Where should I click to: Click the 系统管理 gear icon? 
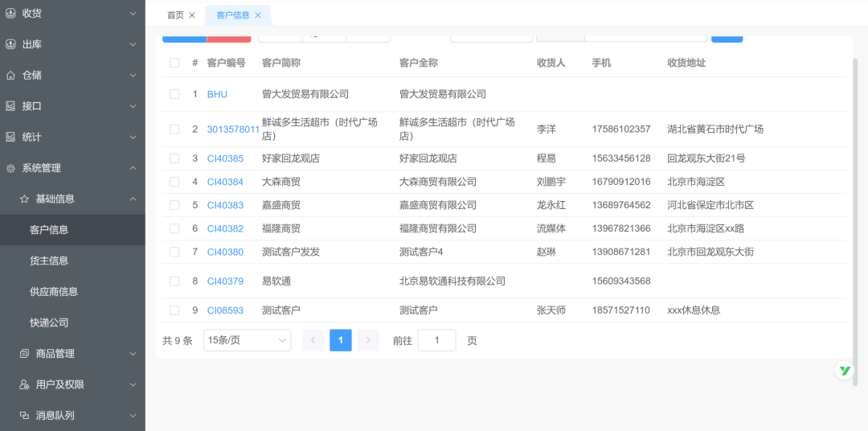click(x=10, y=168)
